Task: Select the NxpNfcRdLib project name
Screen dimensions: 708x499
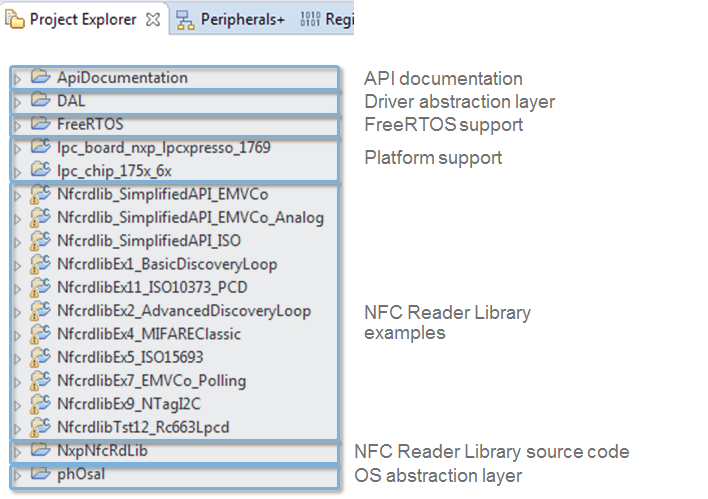Action: click(x=102, y=451)
